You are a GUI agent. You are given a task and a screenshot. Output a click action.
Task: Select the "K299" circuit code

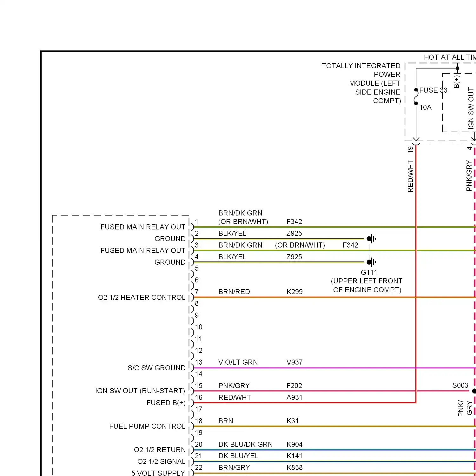click(x=294, y=292)
